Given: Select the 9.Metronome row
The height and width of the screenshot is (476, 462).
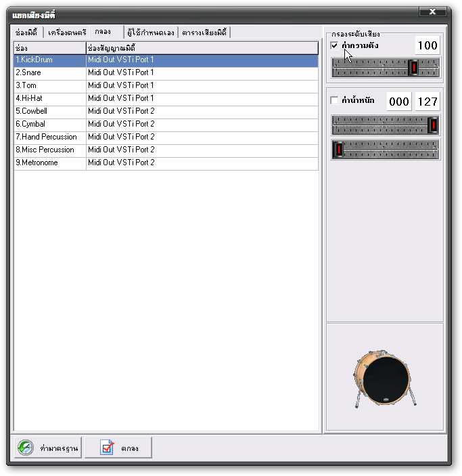Looking at the screenshot, I should pos(166,163).
